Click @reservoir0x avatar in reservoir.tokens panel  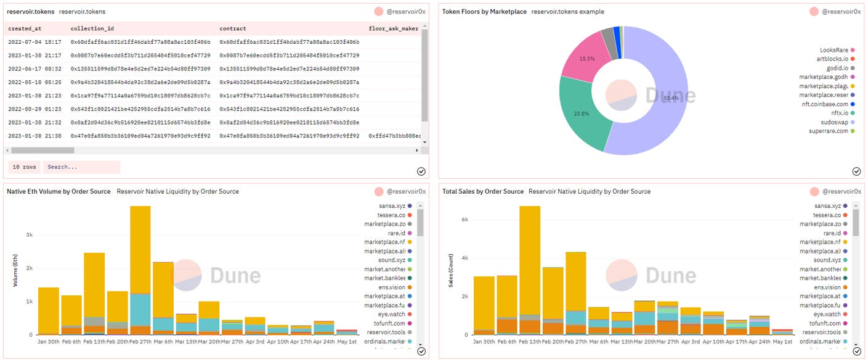[x=378, y=11]
